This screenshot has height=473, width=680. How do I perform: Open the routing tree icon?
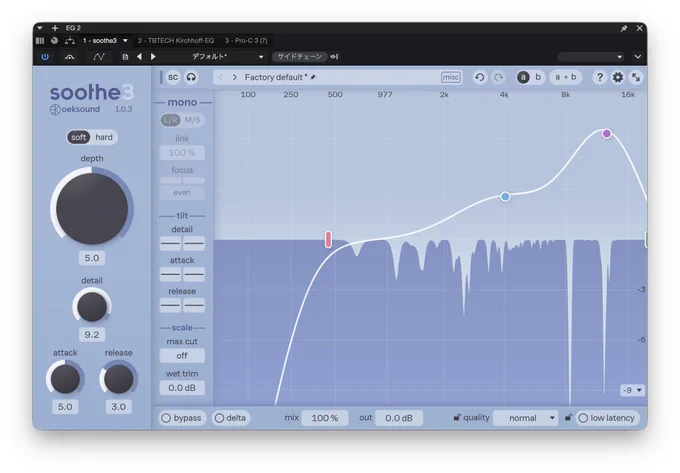point(69,41)
